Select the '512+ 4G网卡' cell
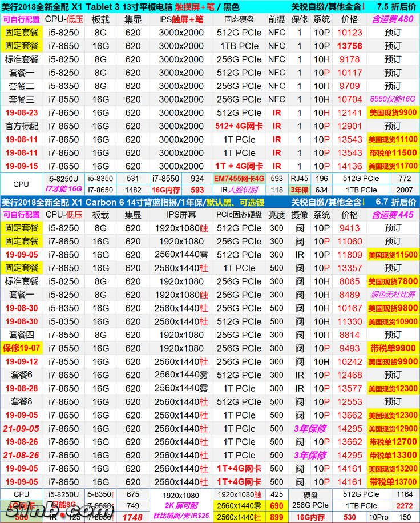Viewport: 420px width, 523px height. (x=239, y=126)
